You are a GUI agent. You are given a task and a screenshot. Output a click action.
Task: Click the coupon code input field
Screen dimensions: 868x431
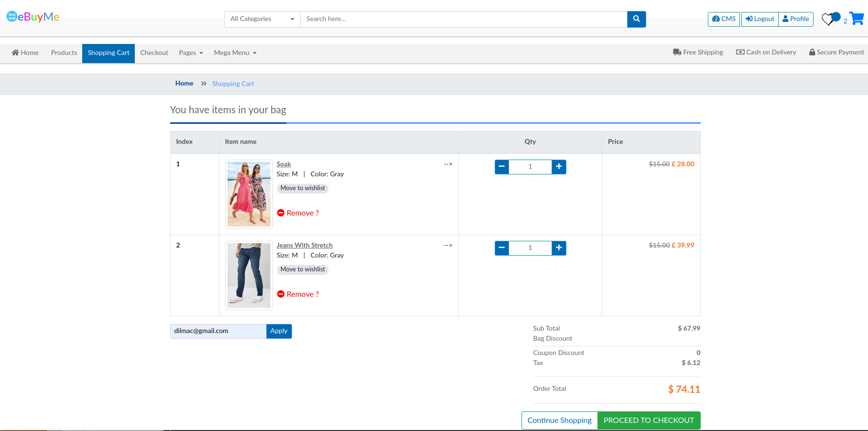click(x=218, y=331)
